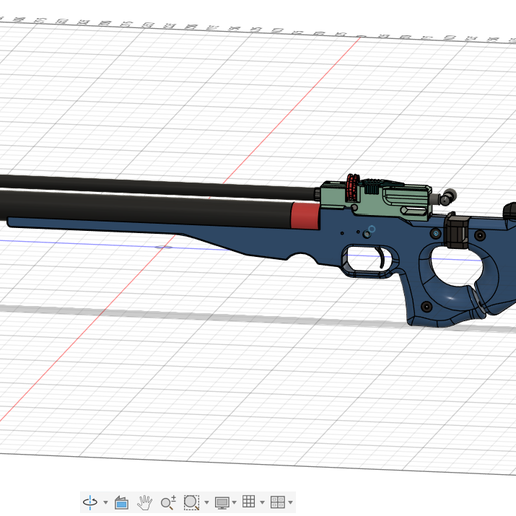Select the Pan hand tool
The image size is (516, 516).
pos(144,502)
